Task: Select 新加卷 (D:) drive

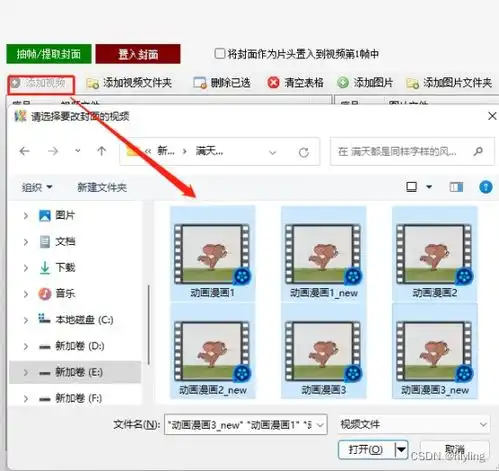Action: tap(80, 346)
